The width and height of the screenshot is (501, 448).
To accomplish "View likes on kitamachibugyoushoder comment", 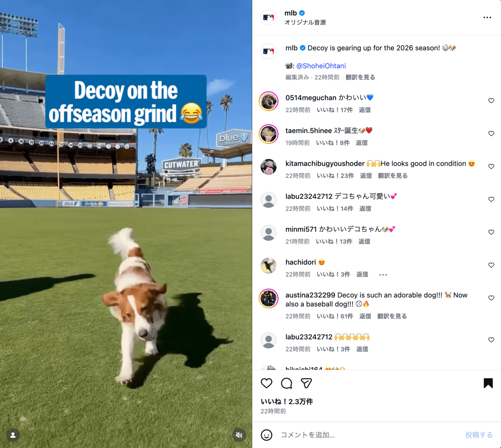I will tap(335, 176).
